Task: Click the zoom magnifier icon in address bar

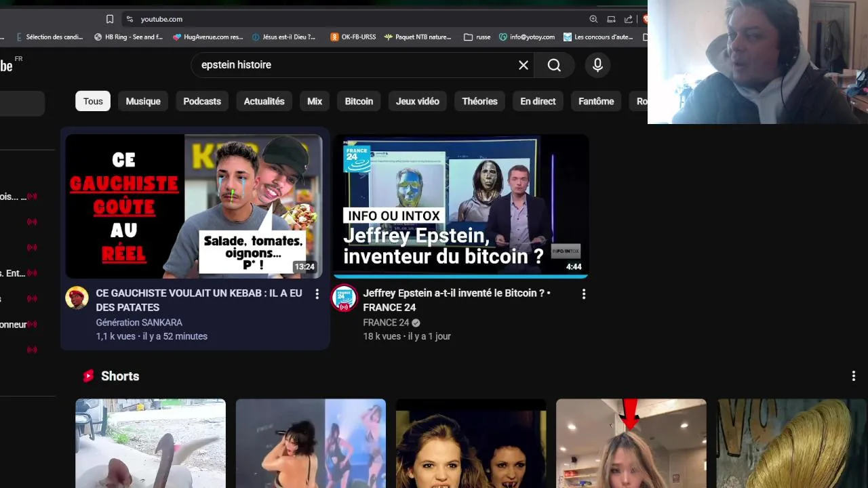Action: (x=593, y=19)
